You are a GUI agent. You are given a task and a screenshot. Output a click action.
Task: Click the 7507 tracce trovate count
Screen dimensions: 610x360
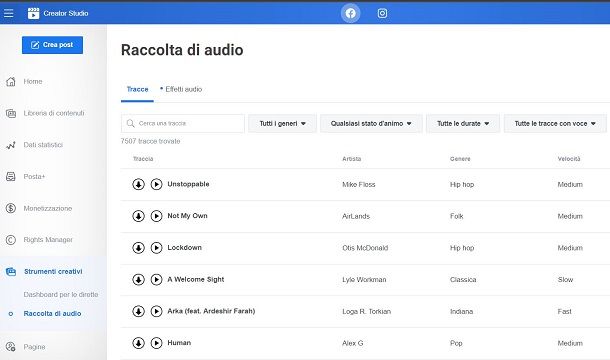[x=150, y=141]
